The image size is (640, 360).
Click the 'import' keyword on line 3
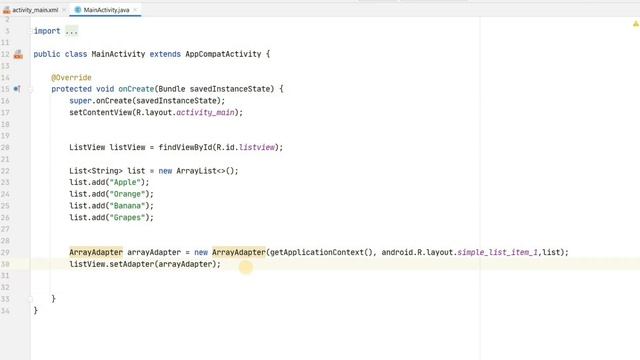tap(47, 31)
